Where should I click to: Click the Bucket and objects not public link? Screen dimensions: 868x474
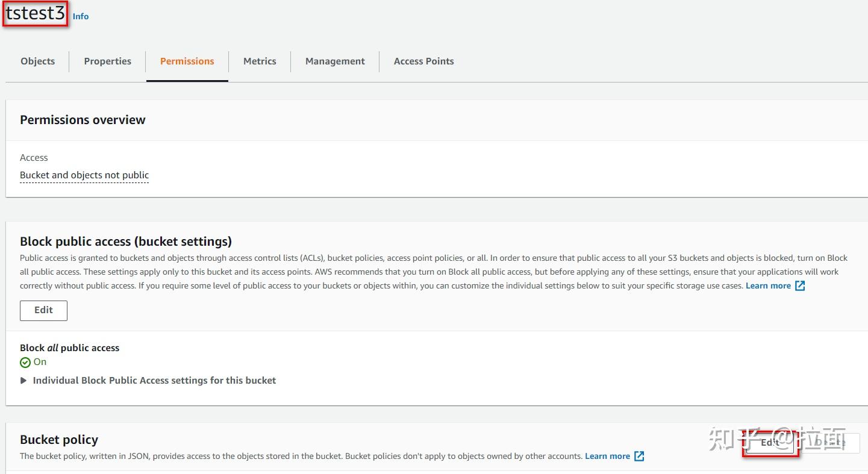pyautogui.click(x=84, y=175)
